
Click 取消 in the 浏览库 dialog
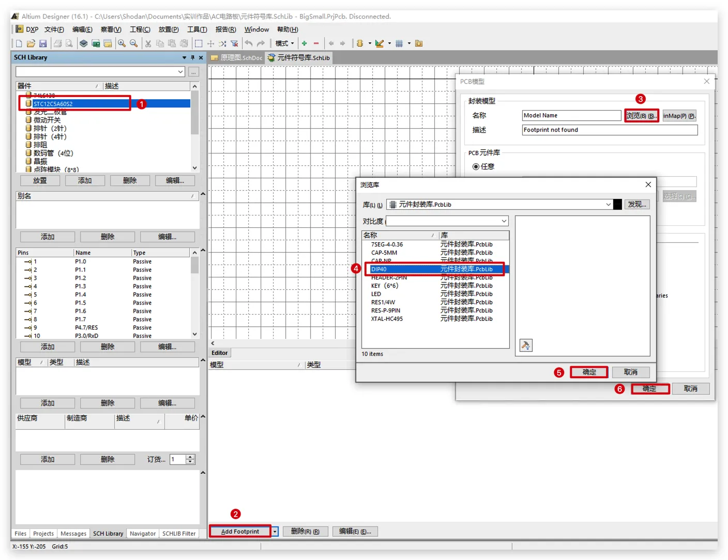631,372
